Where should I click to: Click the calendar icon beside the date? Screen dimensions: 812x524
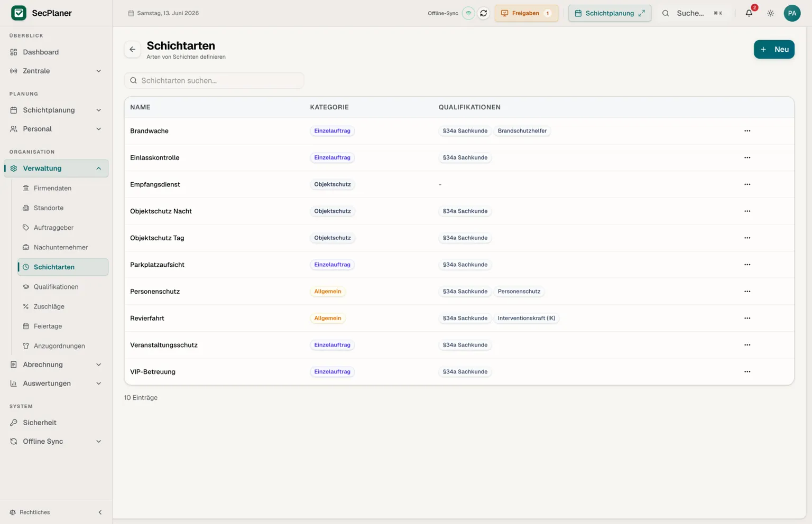(x=131, y=13)
